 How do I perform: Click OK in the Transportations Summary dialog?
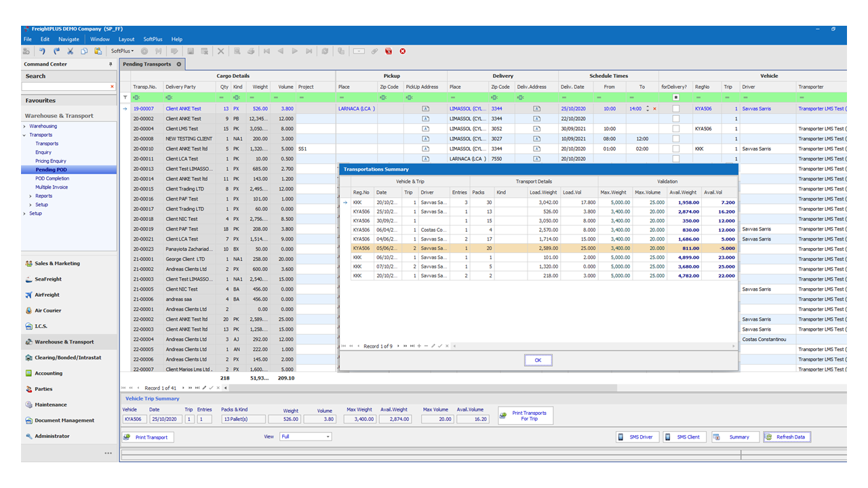538,360
